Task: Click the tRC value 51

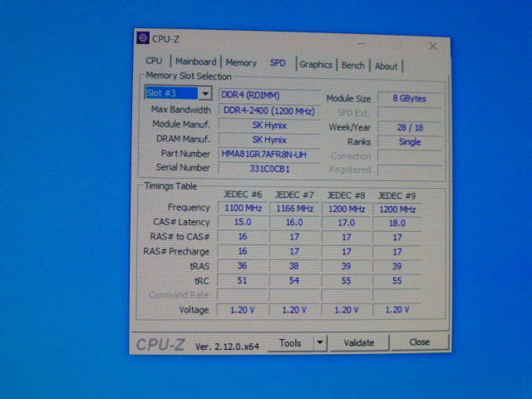Action: [242, 280]
